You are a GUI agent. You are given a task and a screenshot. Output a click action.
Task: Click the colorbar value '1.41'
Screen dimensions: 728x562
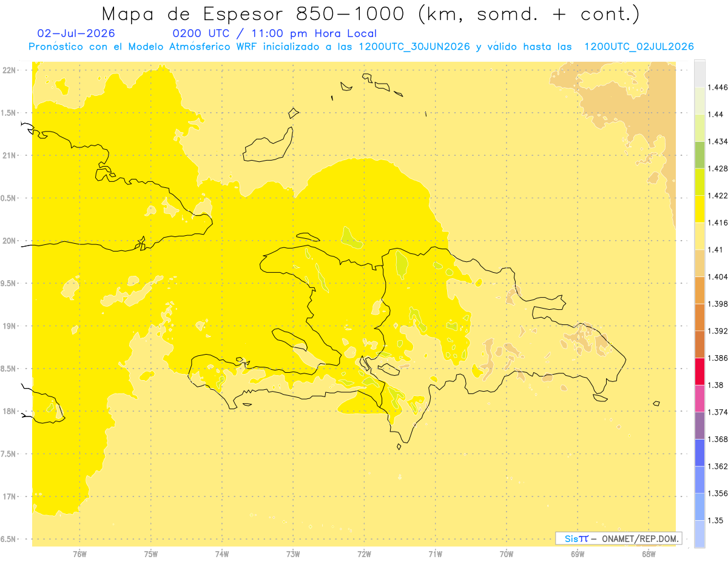click(716, 250)
